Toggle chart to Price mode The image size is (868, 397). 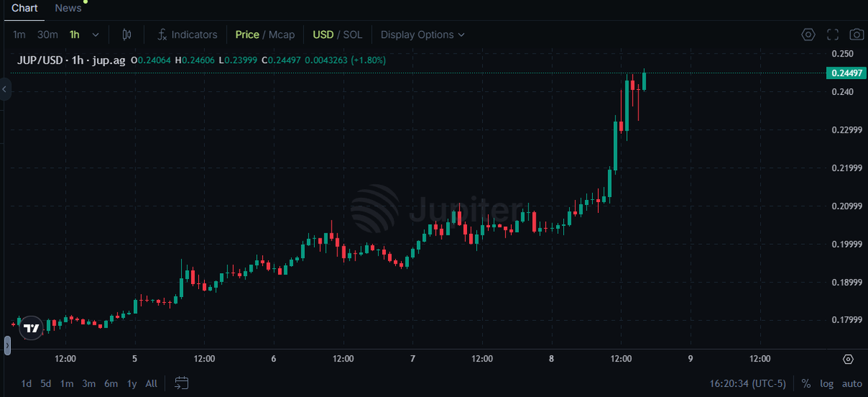(247, 35)
